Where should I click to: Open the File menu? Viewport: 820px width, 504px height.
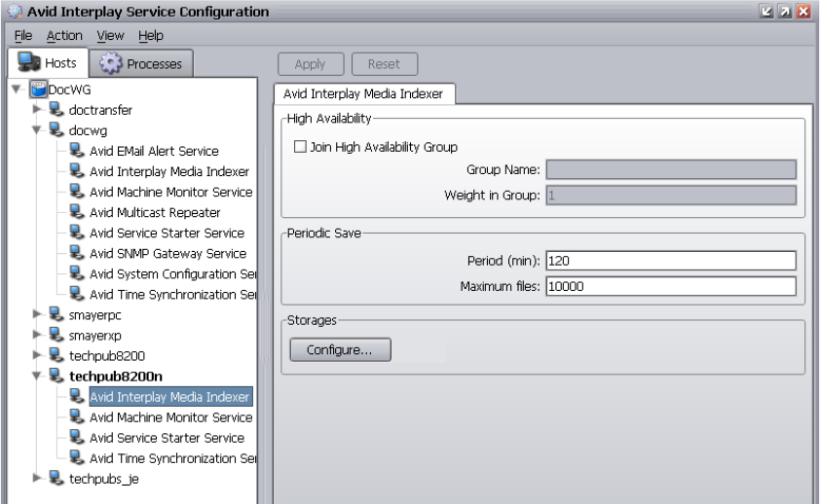pyautogui.click(x=23, y=36)
